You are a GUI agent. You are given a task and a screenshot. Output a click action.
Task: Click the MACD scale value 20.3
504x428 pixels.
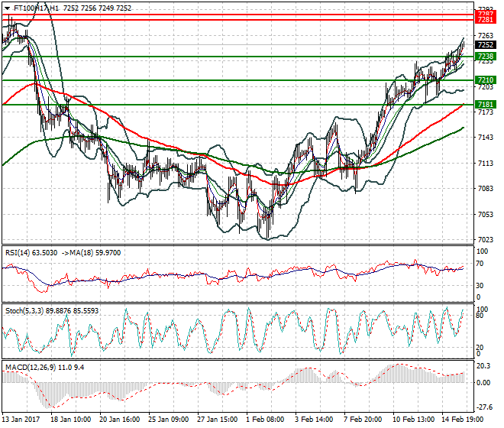(483, 366)
